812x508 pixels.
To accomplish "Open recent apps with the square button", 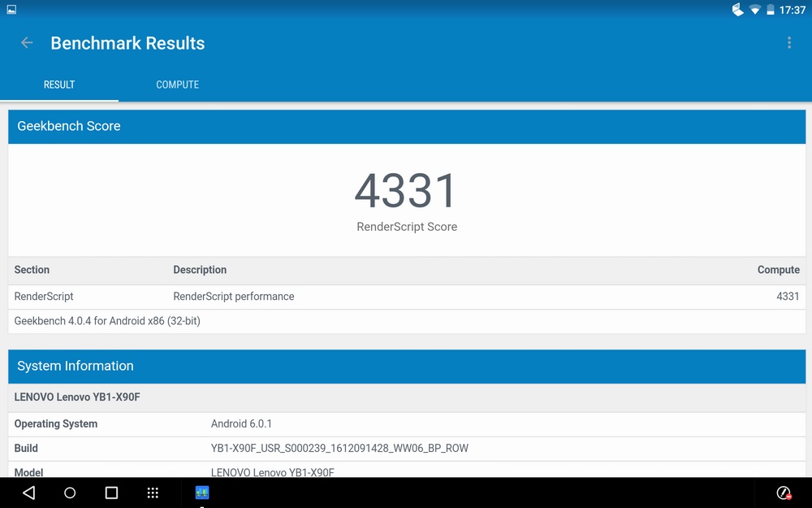I will (111, 493).
